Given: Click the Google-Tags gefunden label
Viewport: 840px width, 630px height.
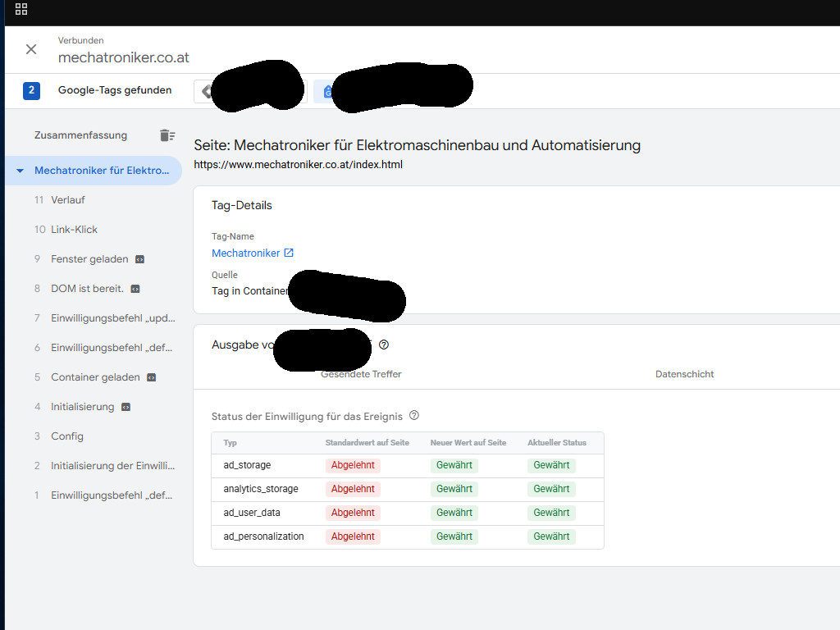Looking at the screenshot, I should coord(115,90).
